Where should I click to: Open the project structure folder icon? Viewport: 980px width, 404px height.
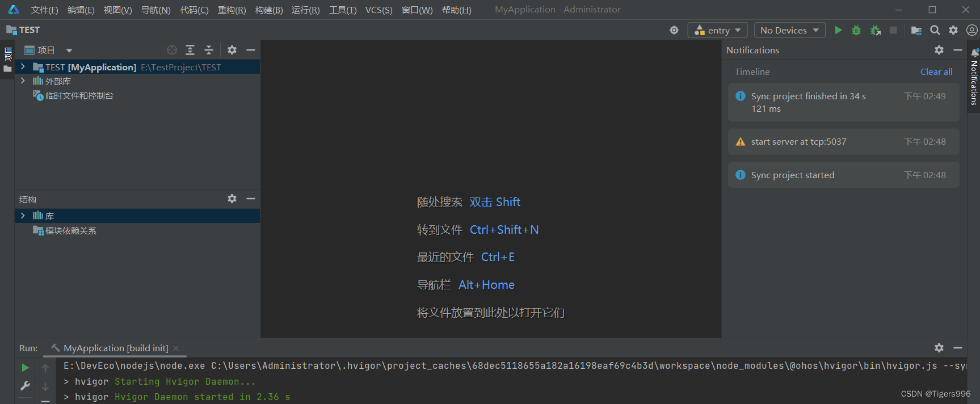pos(916,30)
